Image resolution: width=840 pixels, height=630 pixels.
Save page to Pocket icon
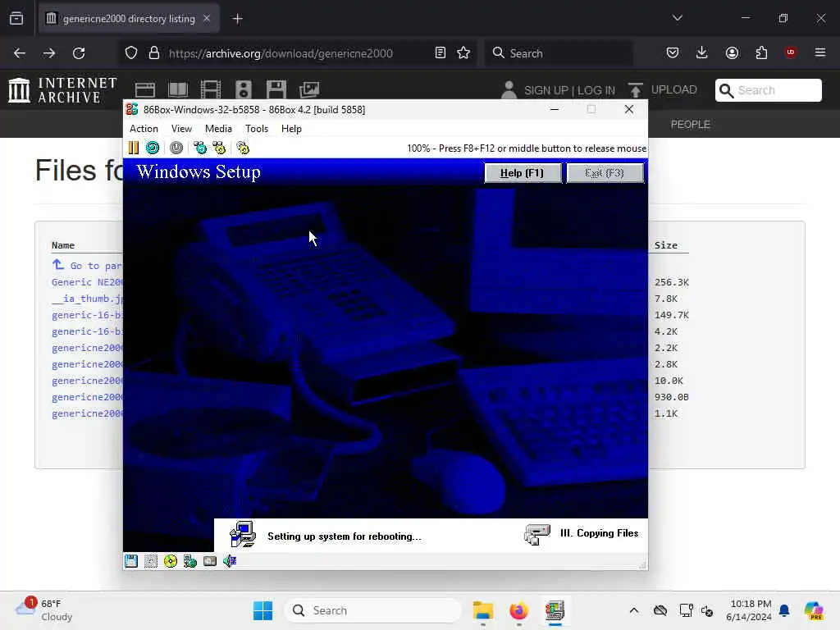coord(673,53)
